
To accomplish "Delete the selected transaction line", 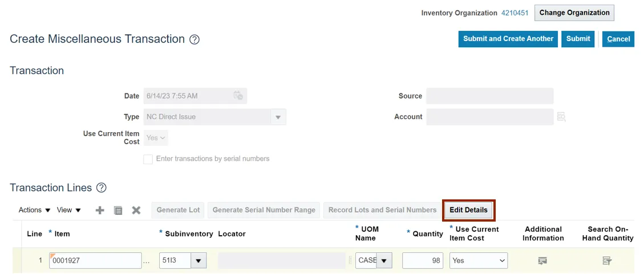I will [136, 210].
